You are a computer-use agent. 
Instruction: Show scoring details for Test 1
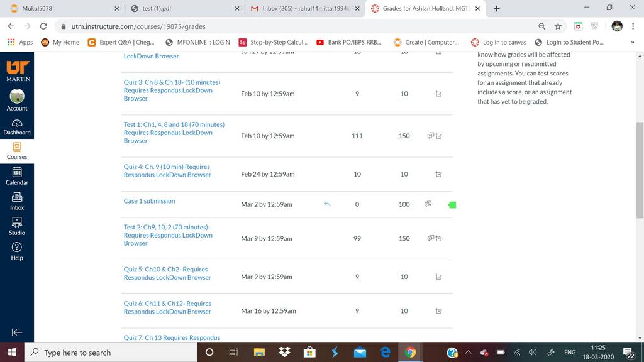point(438,136)
